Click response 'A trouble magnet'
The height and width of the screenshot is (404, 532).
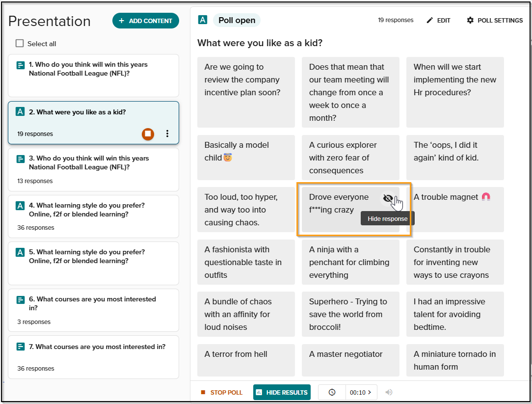(x=455, y=210)
